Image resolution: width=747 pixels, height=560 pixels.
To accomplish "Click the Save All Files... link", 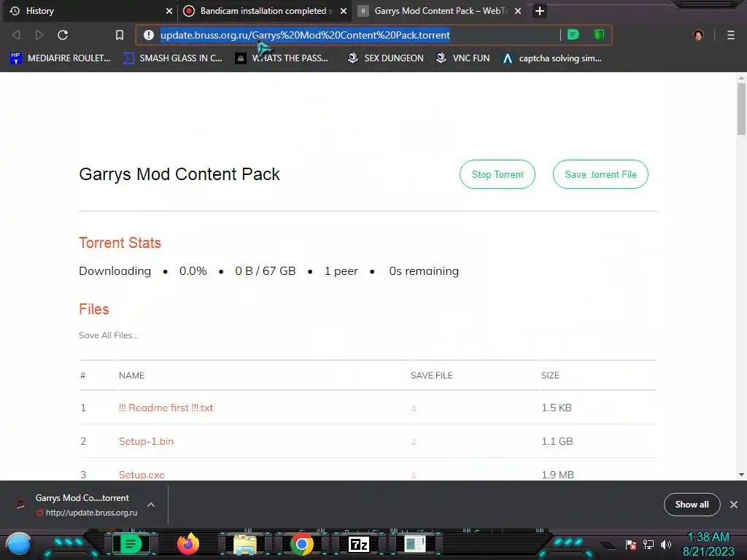I will (x=109, y=335).
